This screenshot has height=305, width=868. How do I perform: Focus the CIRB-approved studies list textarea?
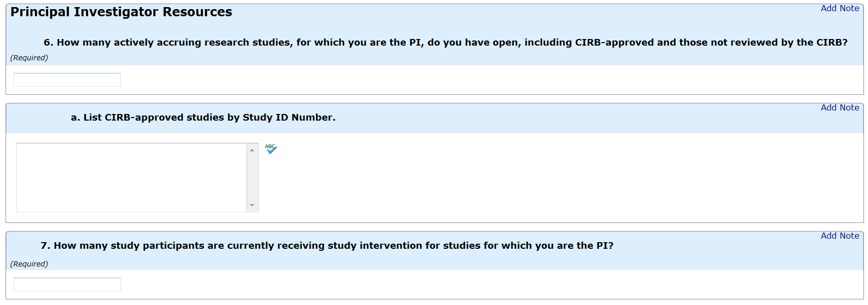click(x=132, y=177)
